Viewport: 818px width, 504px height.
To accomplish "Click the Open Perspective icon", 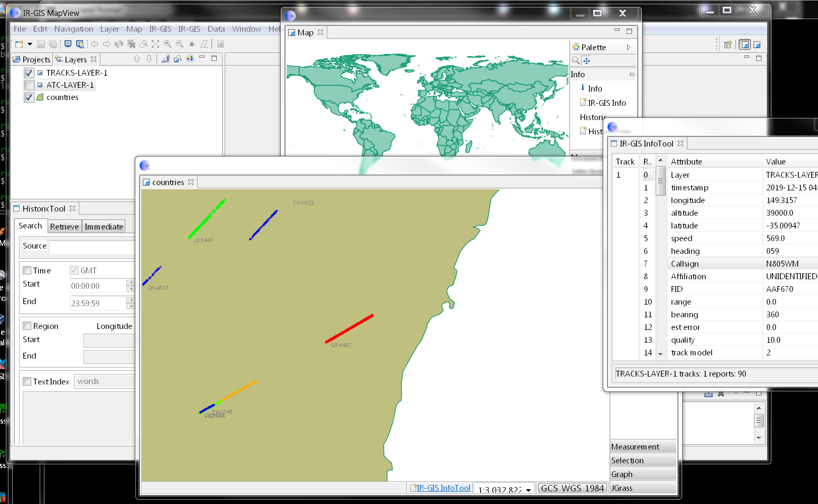I will [x=728, y=45].
